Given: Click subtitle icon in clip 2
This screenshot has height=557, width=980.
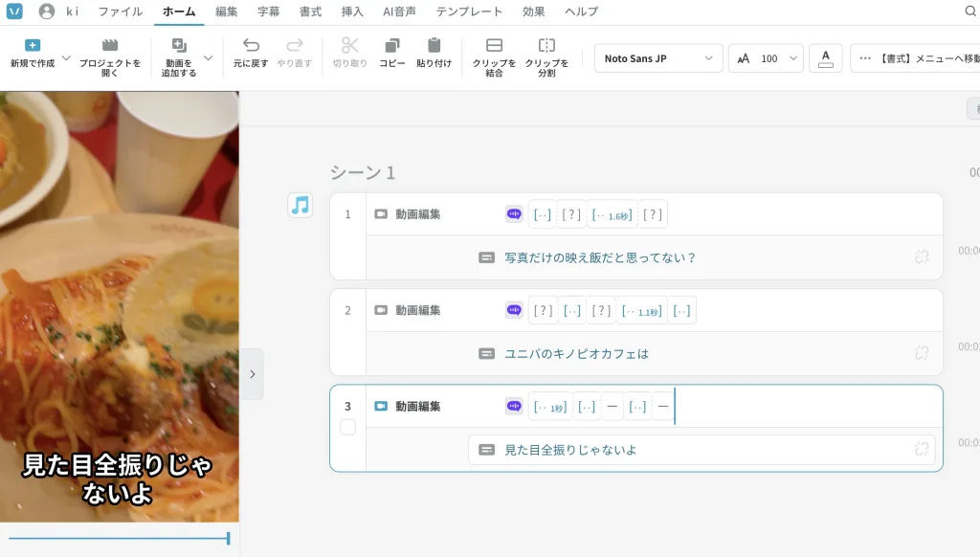Looking at the screenshot, I should [486, 354].
